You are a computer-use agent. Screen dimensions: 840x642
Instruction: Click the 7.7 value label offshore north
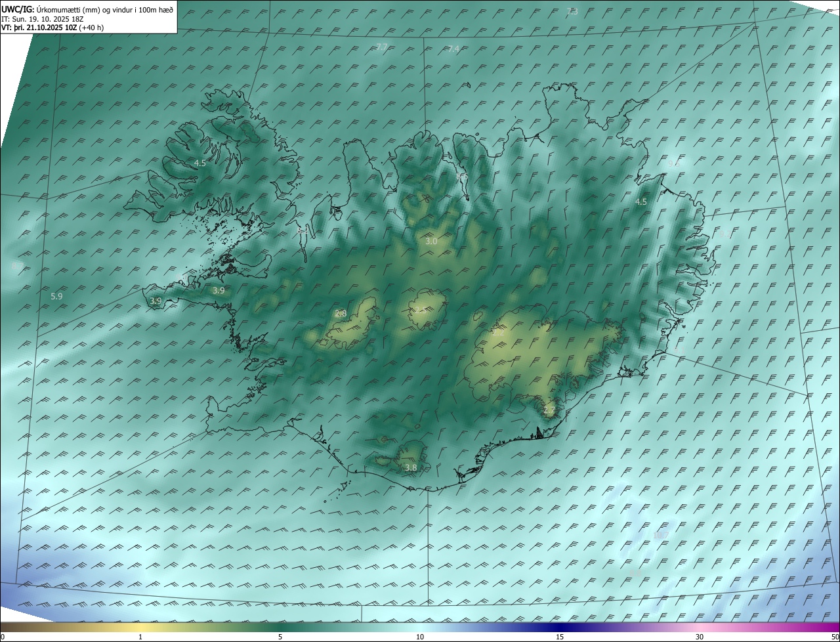[382, 47]
